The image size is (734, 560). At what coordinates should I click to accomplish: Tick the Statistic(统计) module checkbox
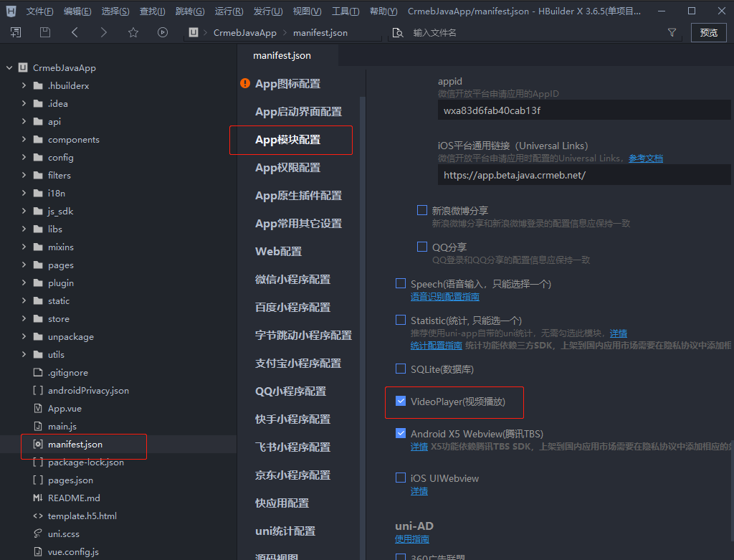401,320
